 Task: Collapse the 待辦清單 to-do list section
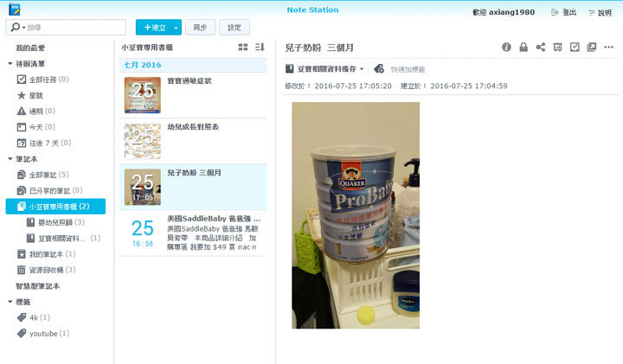(x=10, y=63)
